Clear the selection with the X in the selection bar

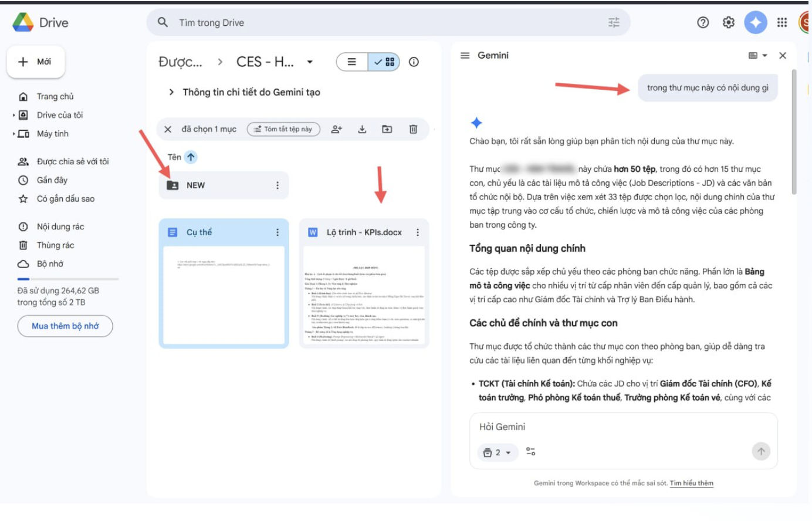tap(168, 129)
